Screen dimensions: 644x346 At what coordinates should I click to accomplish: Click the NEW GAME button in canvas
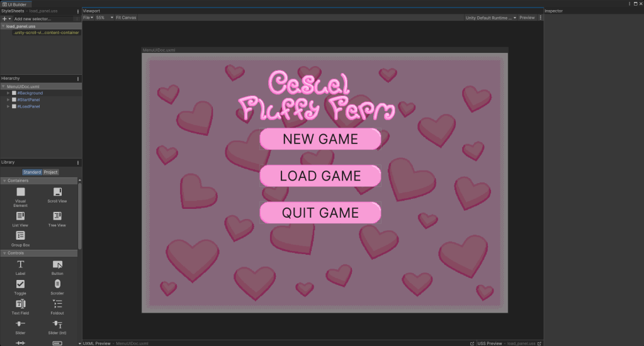[x=320, y=139]
